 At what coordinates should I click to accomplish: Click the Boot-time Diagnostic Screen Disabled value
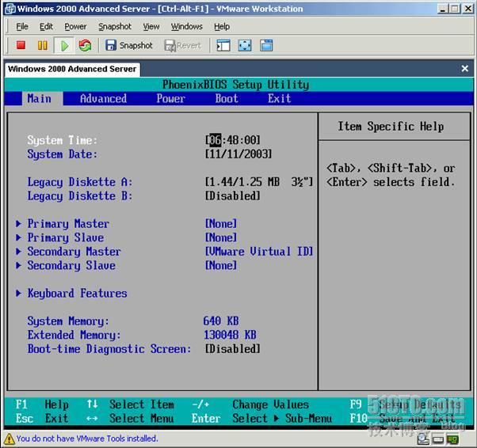[233, 349]
